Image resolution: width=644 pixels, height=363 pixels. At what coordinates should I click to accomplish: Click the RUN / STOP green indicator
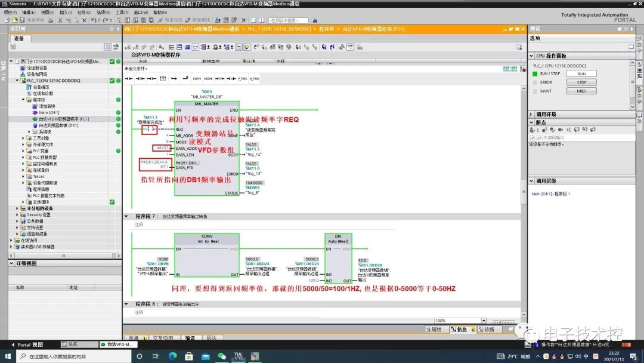[535, 73]
